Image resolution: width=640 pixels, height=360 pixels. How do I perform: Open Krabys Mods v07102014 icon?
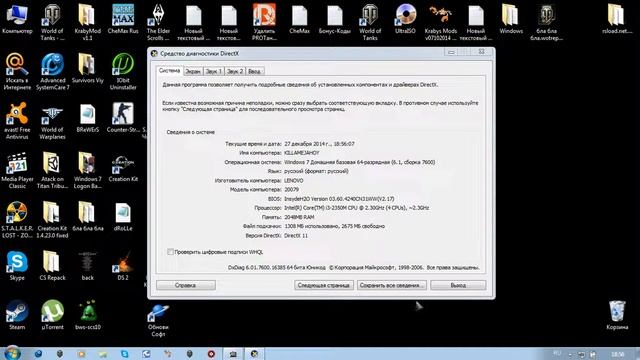pyautogui.click(x=440, y=22)
